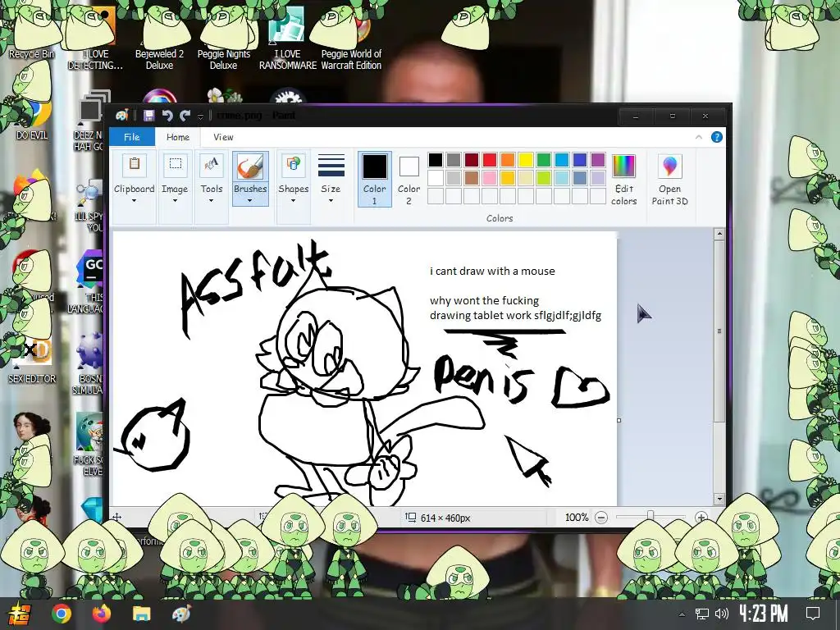
Task: Open notification center icon
Action: [813, 614]
